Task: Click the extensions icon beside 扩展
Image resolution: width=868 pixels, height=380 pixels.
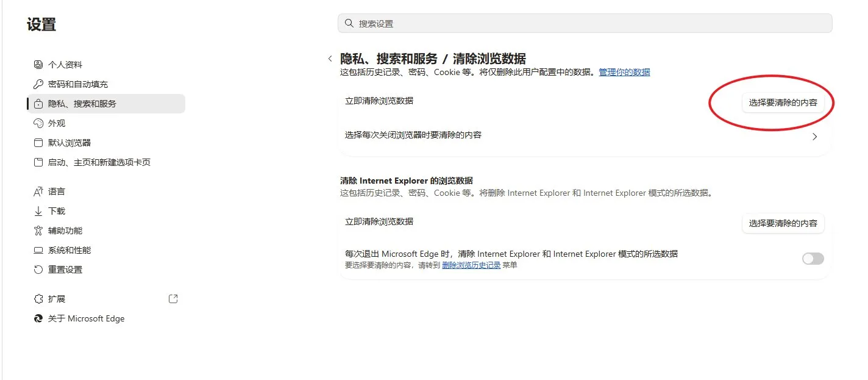Action: click(x=38, y=299)
